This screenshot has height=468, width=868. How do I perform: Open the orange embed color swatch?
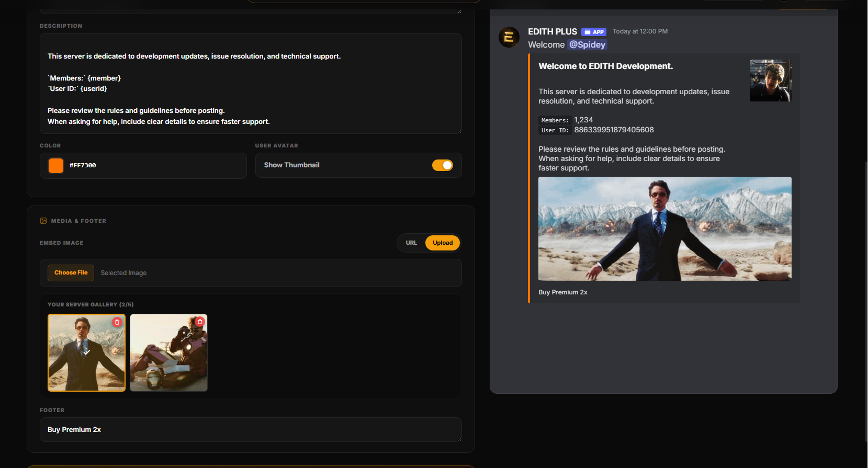56,166
